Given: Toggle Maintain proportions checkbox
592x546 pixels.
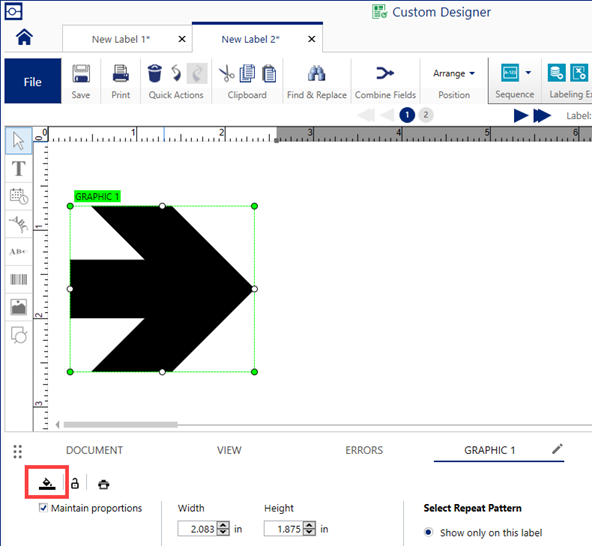Looking at the screenshot, I should [43, 508].
